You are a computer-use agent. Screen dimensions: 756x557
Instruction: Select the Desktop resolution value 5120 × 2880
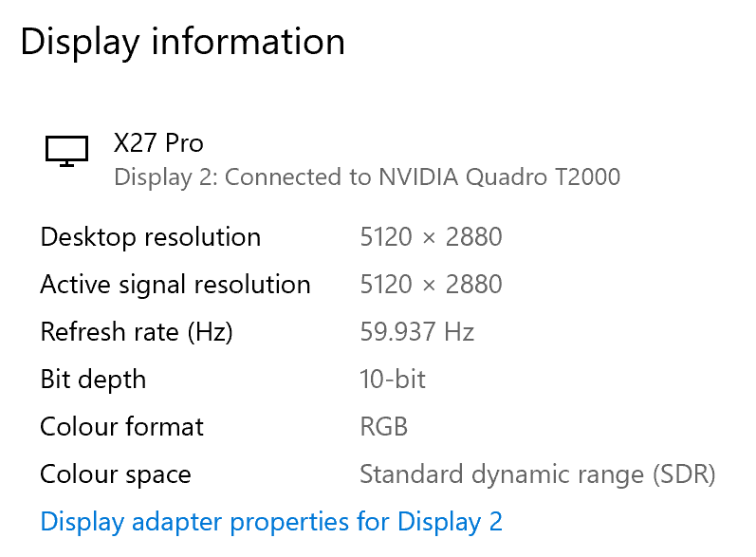pos(431,237)
